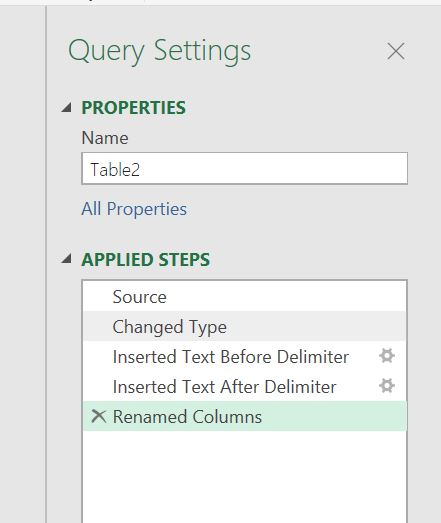
Task: Open the All Properties link
Action: (x=134, y=209)
